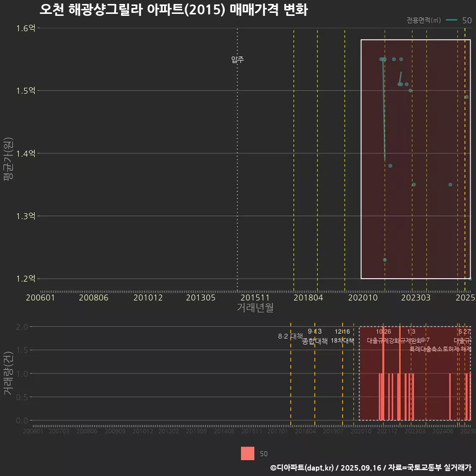
Task: Click the data point sitting on the 1.5억 gridline
Action: pos(410,90)
